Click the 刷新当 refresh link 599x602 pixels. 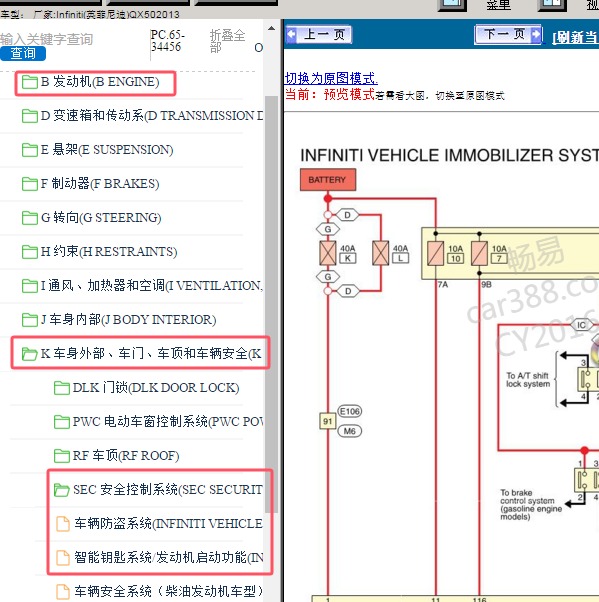(575, 38)
